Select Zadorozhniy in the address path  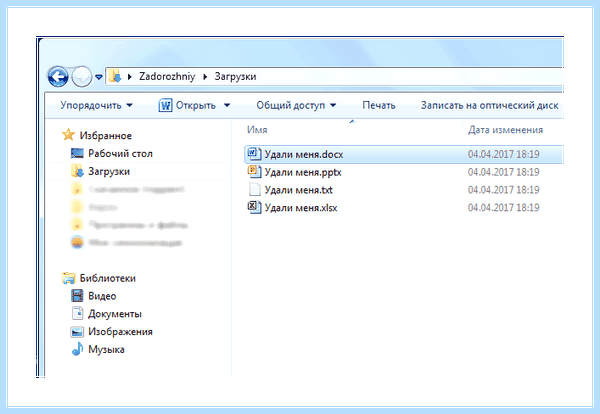click(x=167, y=77)
